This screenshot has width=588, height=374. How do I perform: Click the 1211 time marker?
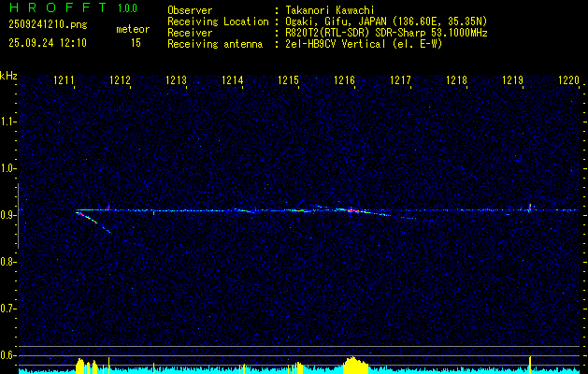(65, 81)
